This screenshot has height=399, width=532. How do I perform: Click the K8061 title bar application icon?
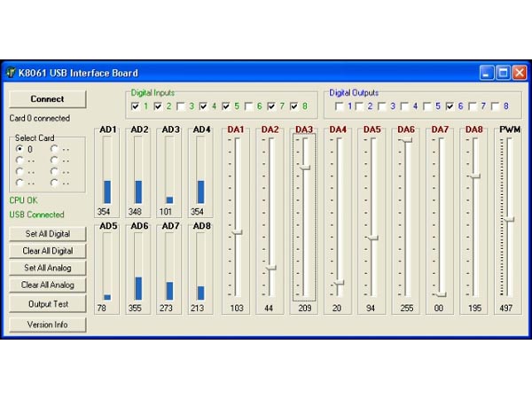coord(11,73)
